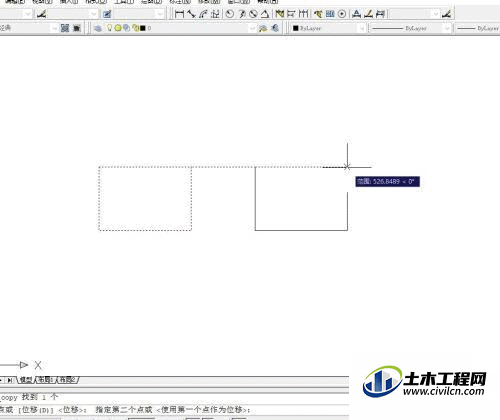Click Make object's layer current icon

click(x=263, y=28)
